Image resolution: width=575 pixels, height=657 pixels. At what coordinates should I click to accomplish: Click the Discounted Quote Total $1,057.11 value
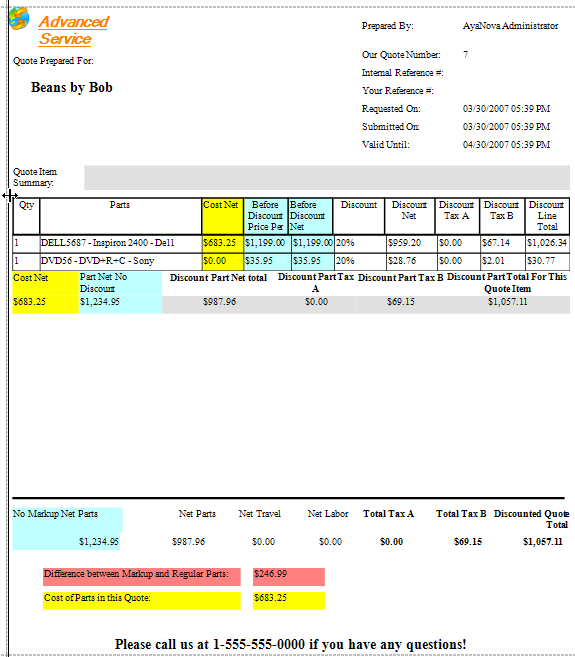[542, 542]
